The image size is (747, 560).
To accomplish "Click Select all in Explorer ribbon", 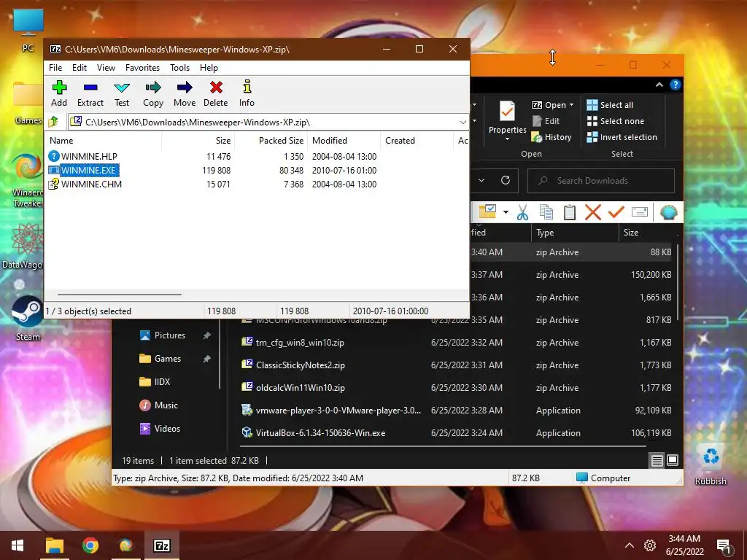I will [x=610, y=105].
